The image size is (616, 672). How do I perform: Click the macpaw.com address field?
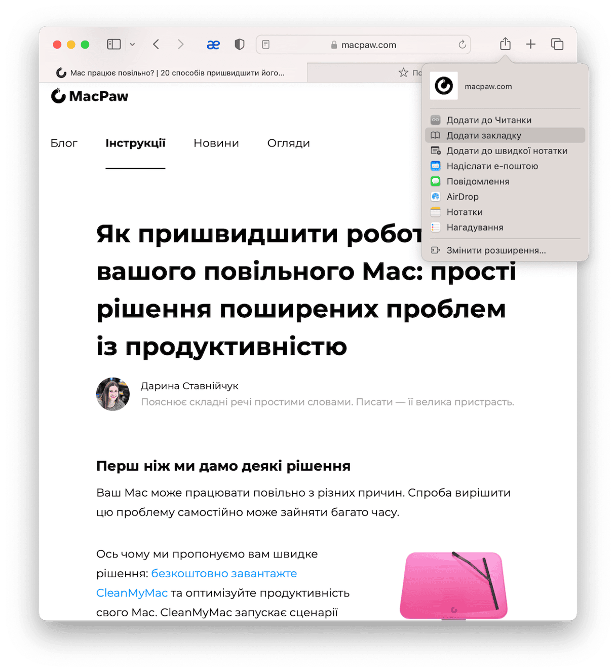363,45
